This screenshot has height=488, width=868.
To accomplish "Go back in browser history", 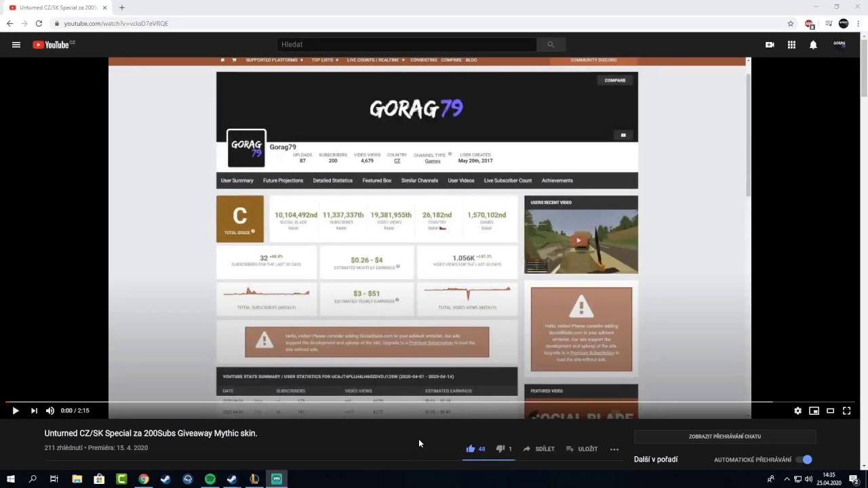I will pos(9,23).
